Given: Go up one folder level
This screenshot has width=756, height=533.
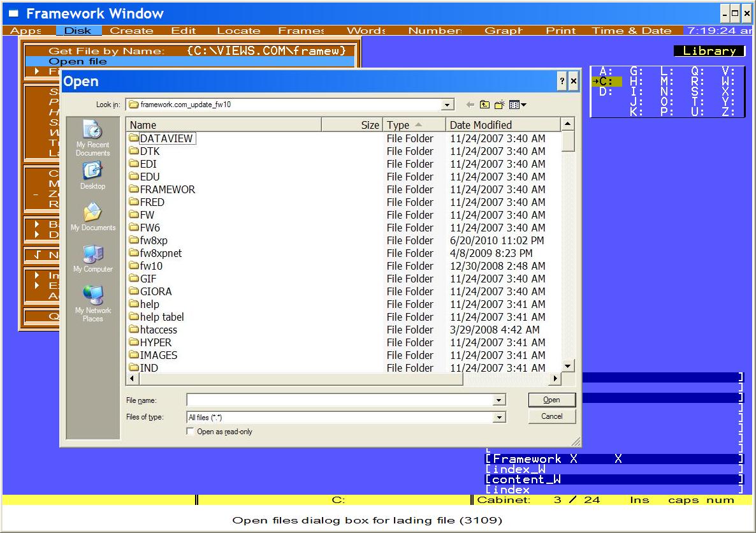Looking at the screenshot, I should point(484,105).
